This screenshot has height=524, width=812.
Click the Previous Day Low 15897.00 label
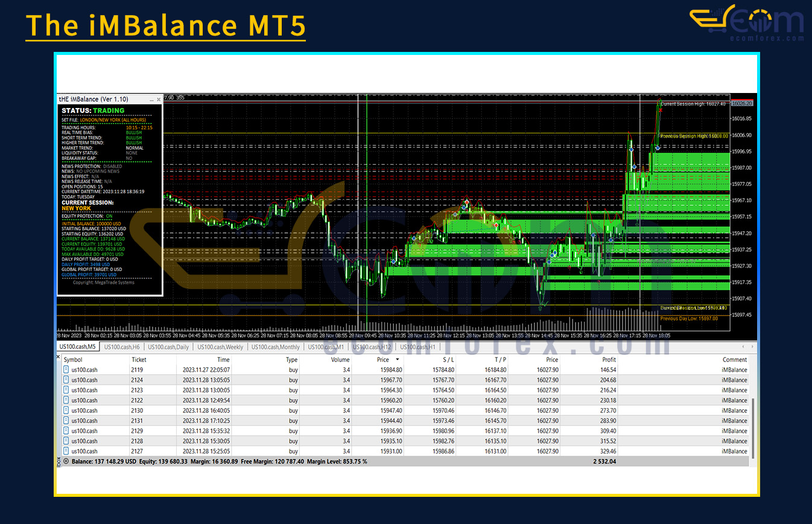click(689, 318)
